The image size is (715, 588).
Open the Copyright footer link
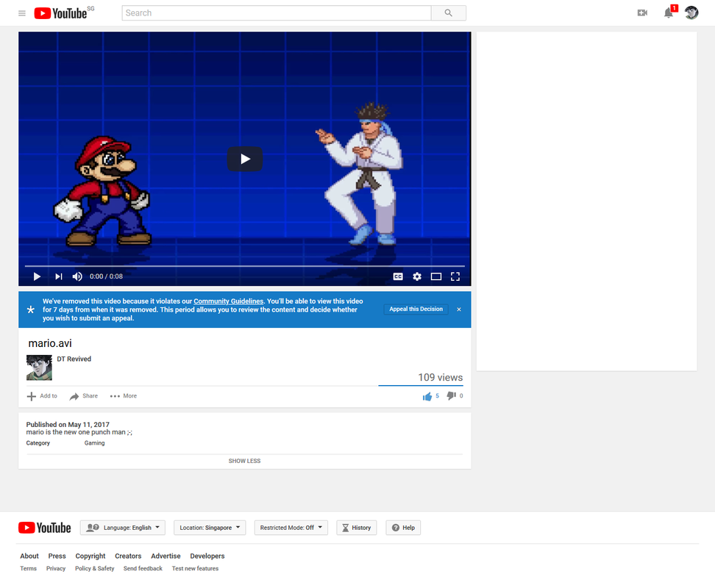coord(90,556)
